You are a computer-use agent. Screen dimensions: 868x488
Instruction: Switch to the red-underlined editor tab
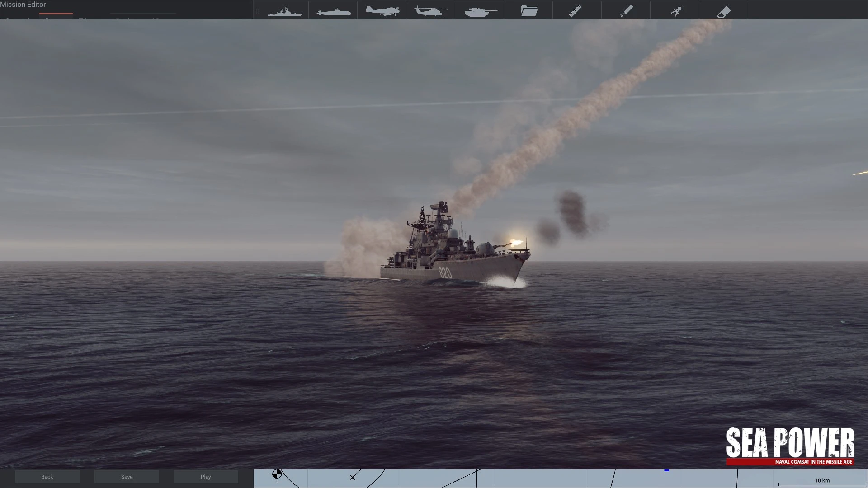pos(56,15)
